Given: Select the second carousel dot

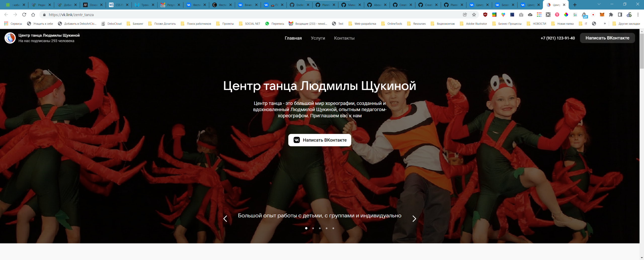Looking at the screenshot, I should (313, 228).
